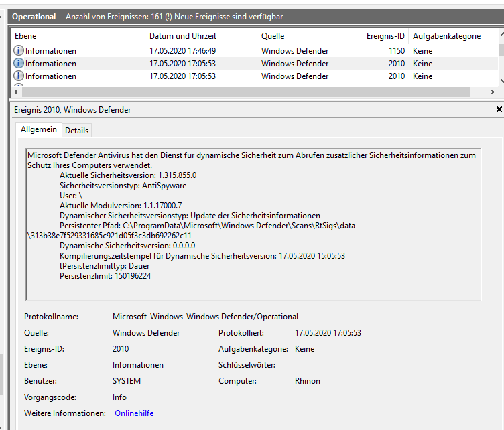Sort events by Datum und Uhrzeit column
The height and width of the screenshot is (430, 504).
(201, 36)
